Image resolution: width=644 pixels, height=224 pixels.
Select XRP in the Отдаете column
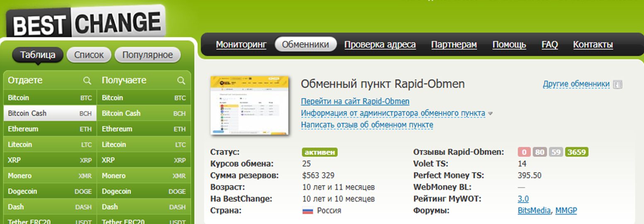pos(50,160)
